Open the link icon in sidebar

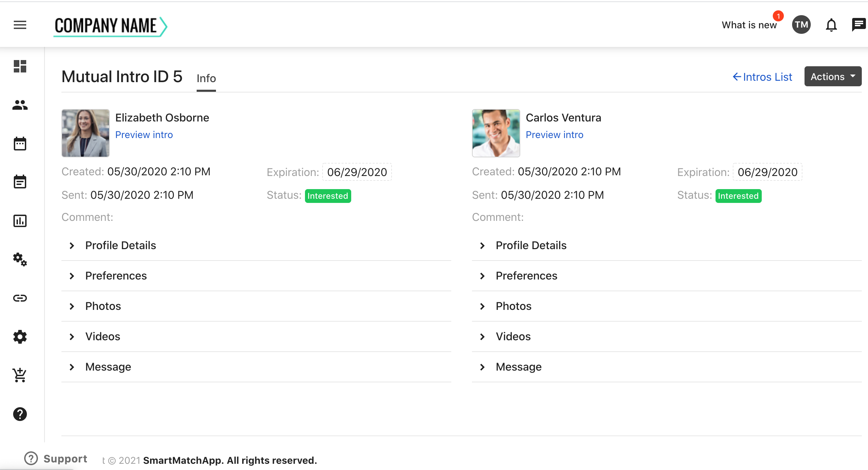point(20,298)
